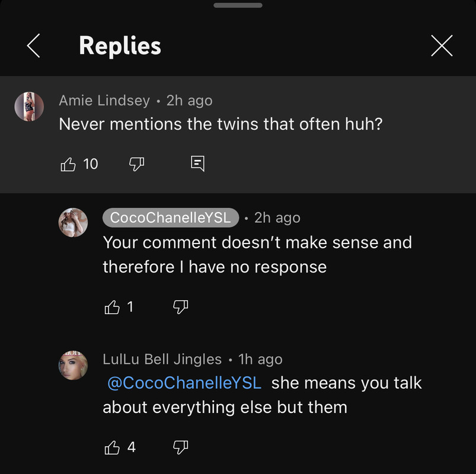Tap the @CocoChanelleYSL mention link

[x=184, y=383]
